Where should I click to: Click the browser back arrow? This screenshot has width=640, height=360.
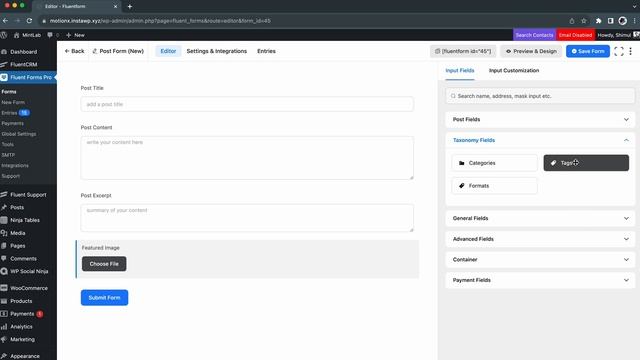point(5,20)
